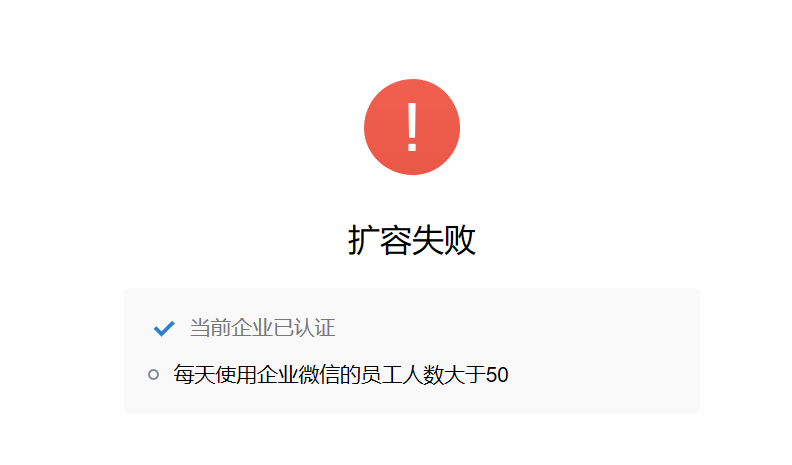Click the 员工人数 text in the requirement
Image resolution: width=792 pixels, height=465 pixels.
pos(402,375)
